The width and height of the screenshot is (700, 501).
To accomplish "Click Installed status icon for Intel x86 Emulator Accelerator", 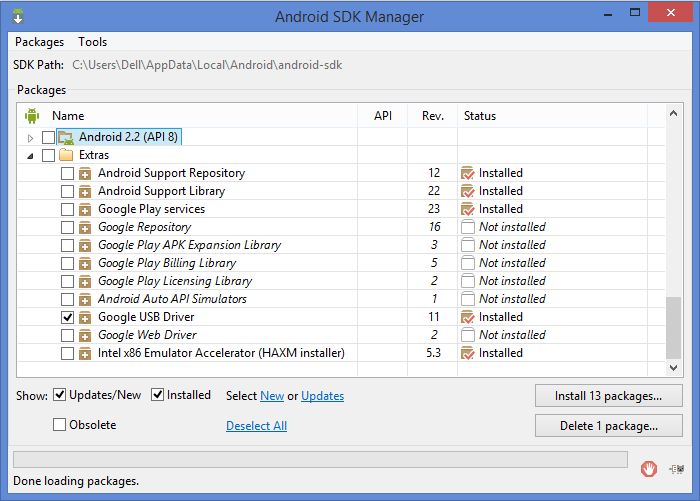I will [468, 353].
